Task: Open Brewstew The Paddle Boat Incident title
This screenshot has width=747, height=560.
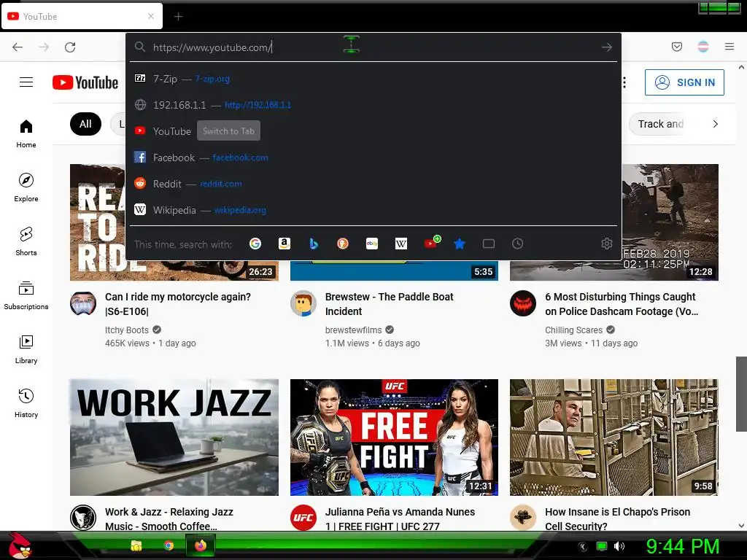Action: 390,304
